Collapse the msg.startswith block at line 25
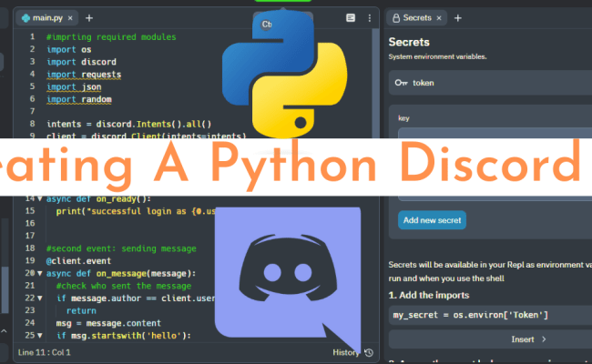Image resolution: width=592 pixels, height=364 pixels. point(40,335)
